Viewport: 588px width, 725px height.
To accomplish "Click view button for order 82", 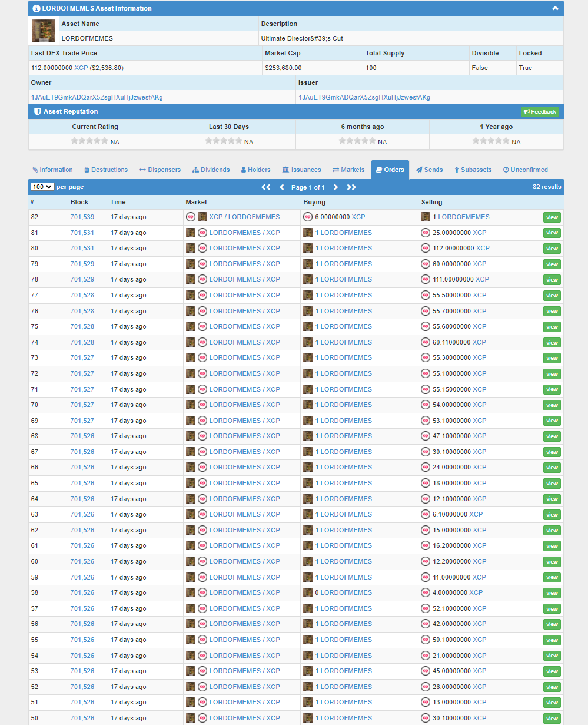I will click(552, 217).
